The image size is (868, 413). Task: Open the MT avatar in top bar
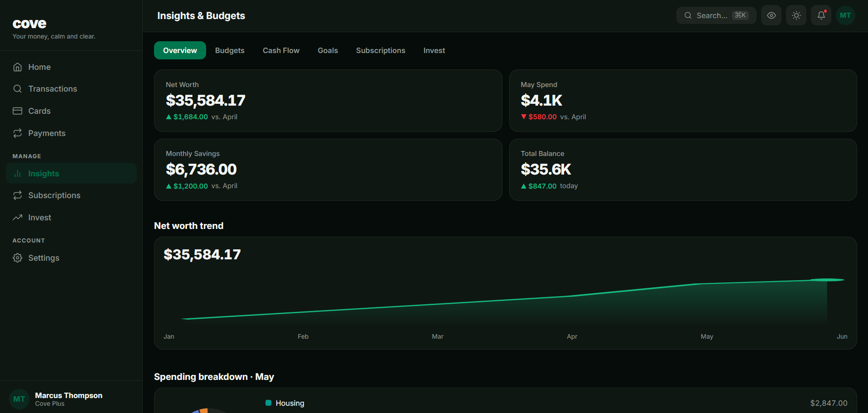pos(845,15)
